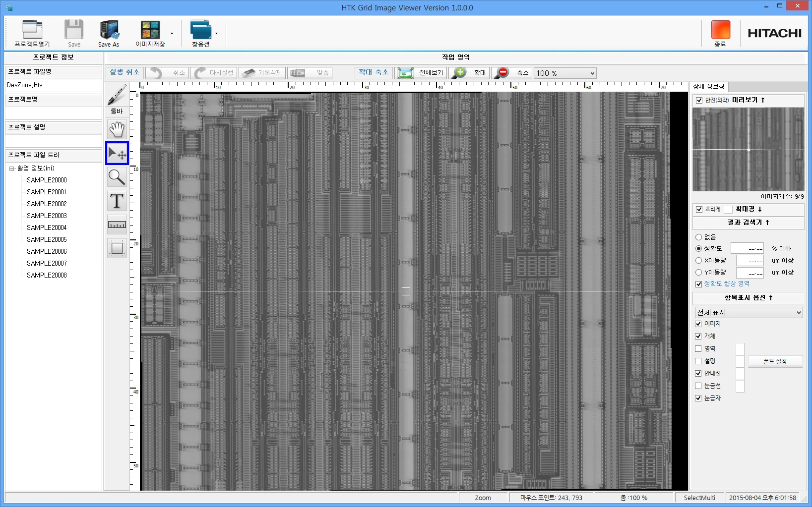
Task: Click the Y이동량 um input field
Action: (x=750, y=272)
